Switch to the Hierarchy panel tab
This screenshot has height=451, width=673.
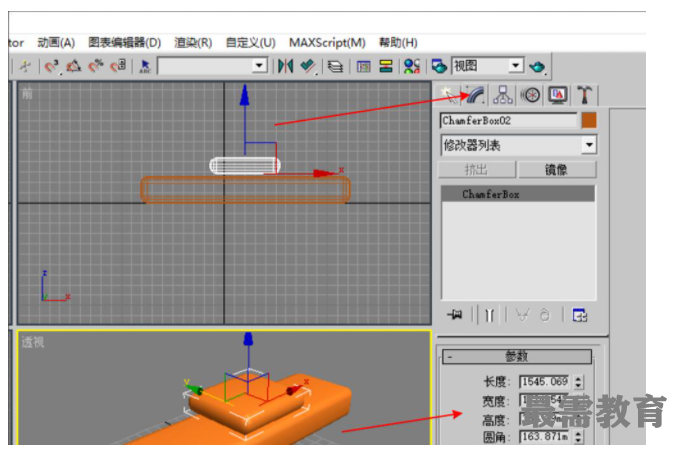click(503, 95)
